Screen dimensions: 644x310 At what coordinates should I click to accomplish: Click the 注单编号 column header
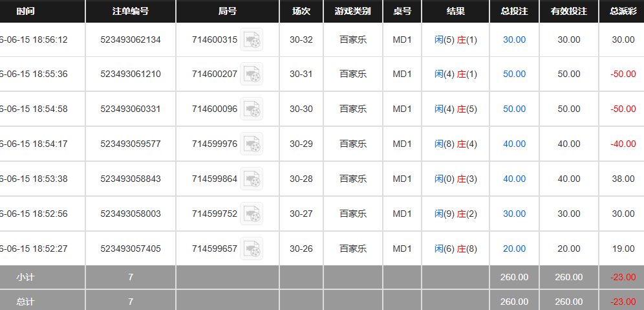click(131, 11)
